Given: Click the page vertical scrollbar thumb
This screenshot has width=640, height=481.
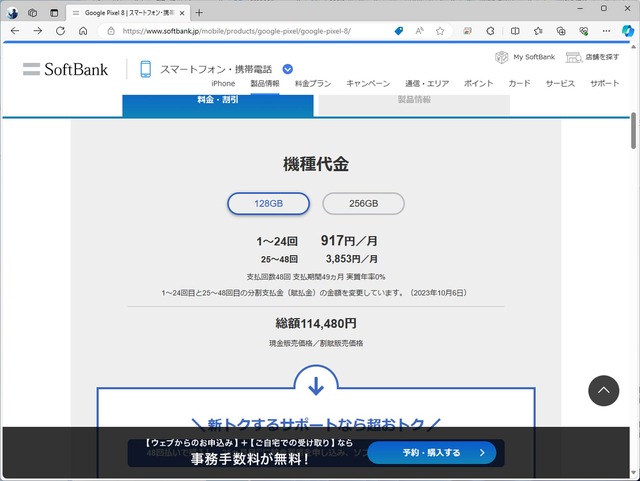Looking at the screenshot, I should [x=633, y=131].
